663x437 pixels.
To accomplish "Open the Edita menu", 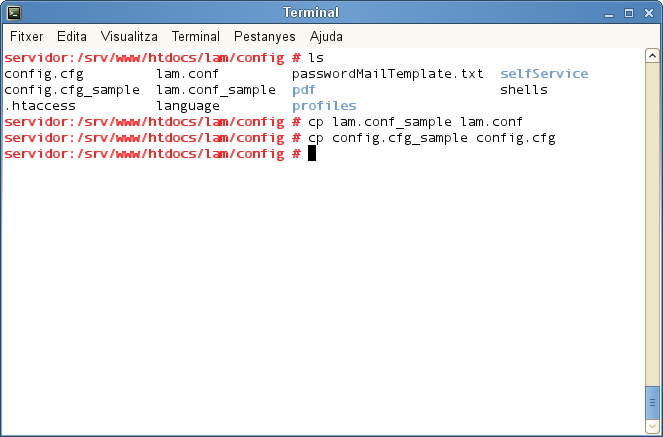I will [x=72, y=36].
